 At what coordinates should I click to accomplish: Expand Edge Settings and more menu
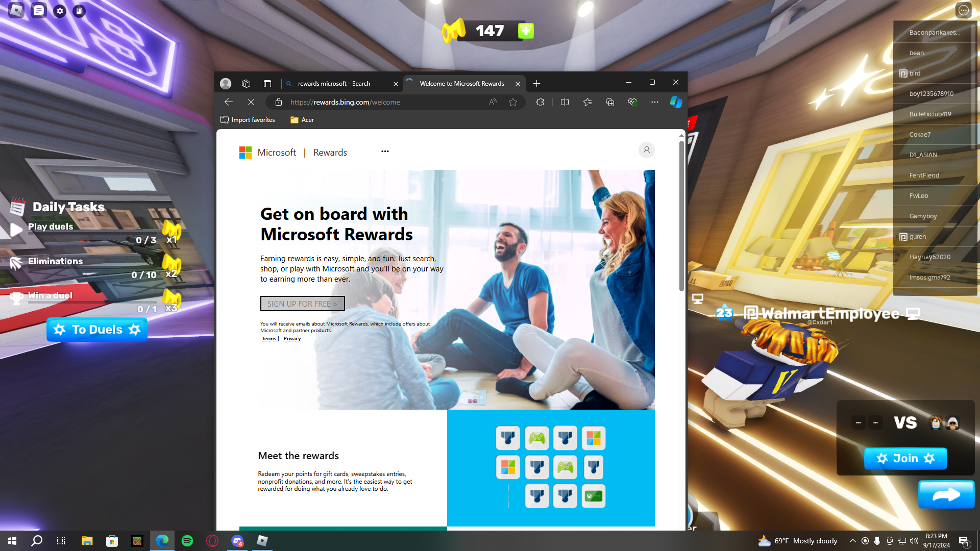click(655, 102)
